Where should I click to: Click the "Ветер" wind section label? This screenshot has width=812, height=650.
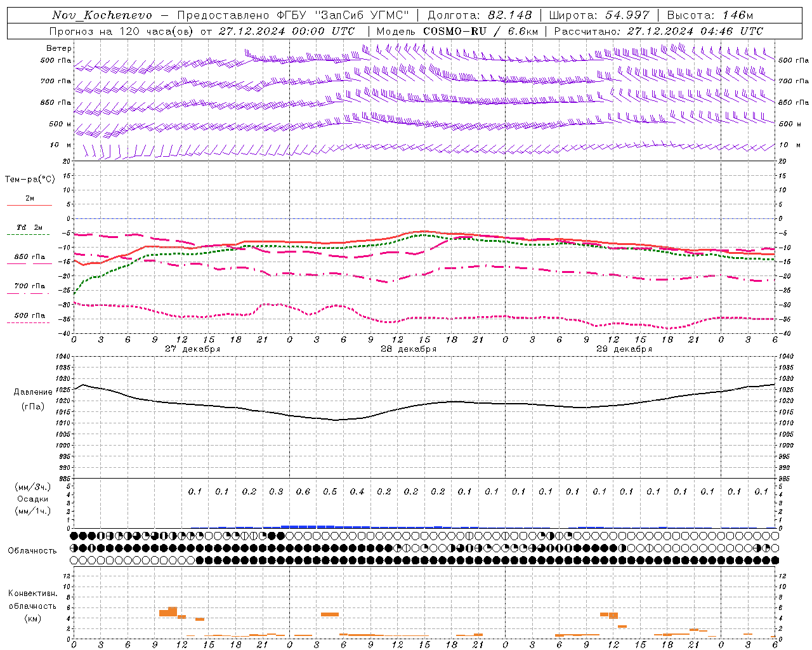[x=59, y=48]
